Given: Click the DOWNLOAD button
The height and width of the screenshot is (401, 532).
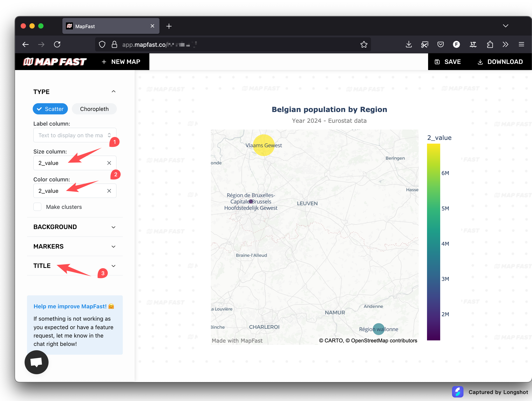Looking at the screenshot, I should point(500,62).
